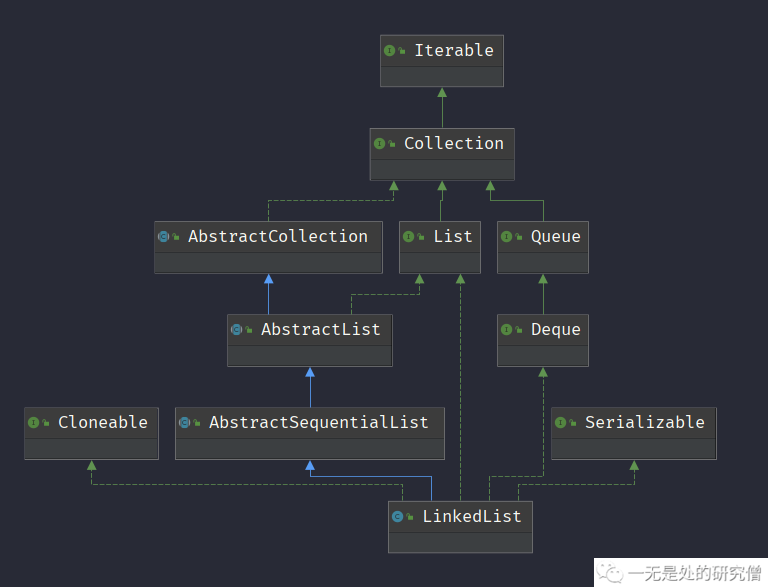This screenshot has width=768, height=587.
Task: Click the interface icon beside Cloneable
Action: 34,422
